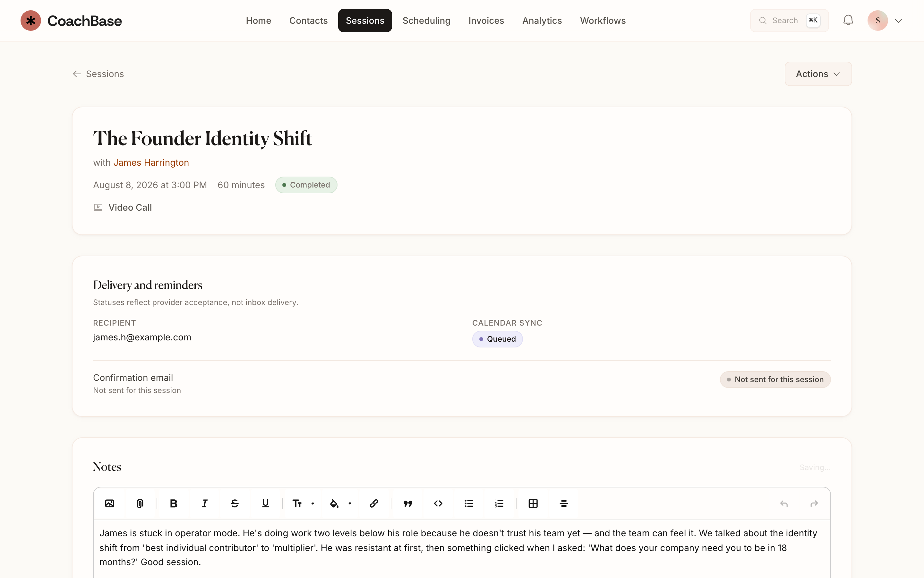This screenshot has width=924, height=578.
Task: Click the james.h@example.com recipient
Action: click(x=142, y=337)
